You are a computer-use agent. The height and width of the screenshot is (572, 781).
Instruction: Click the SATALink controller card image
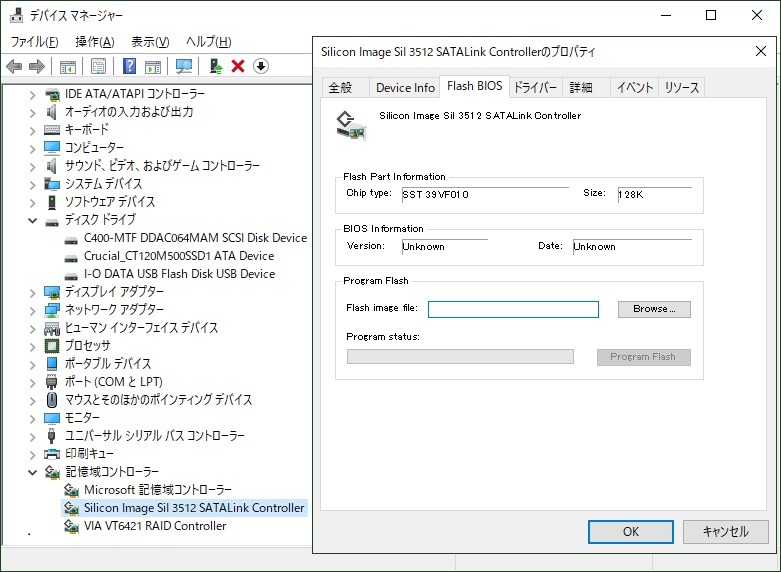point(351,126)
